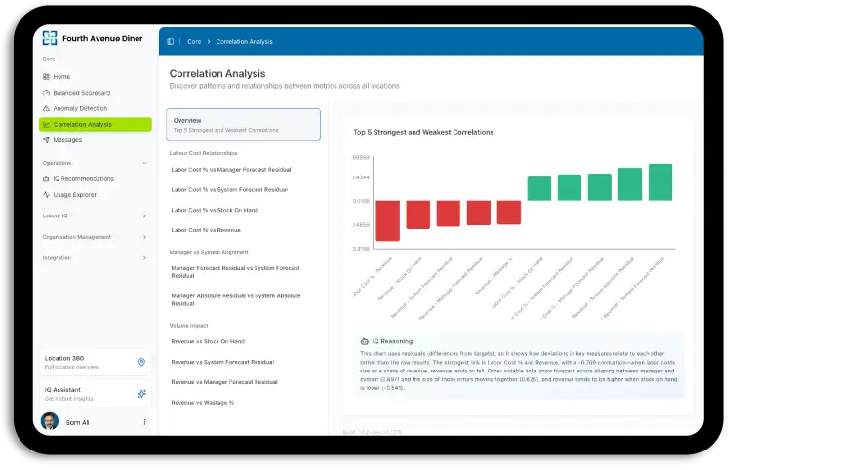Expand the Labour IQ section

click(144, 215)
